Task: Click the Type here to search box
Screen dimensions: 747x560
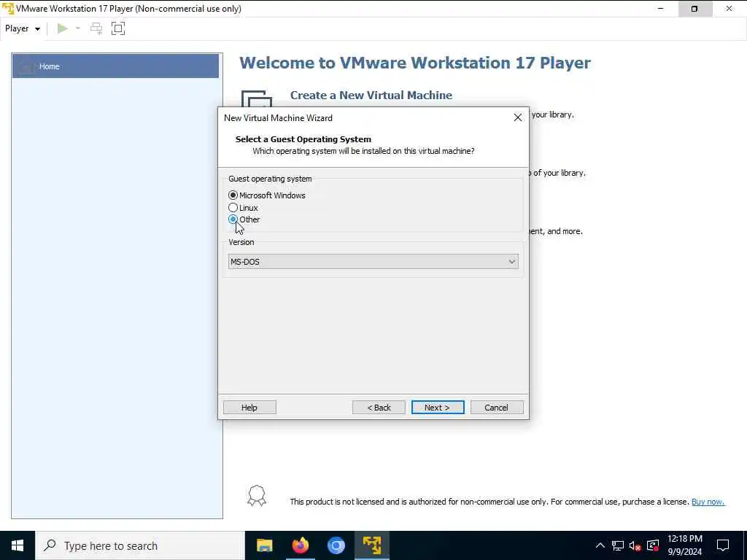Action: [x=140, y=545]
